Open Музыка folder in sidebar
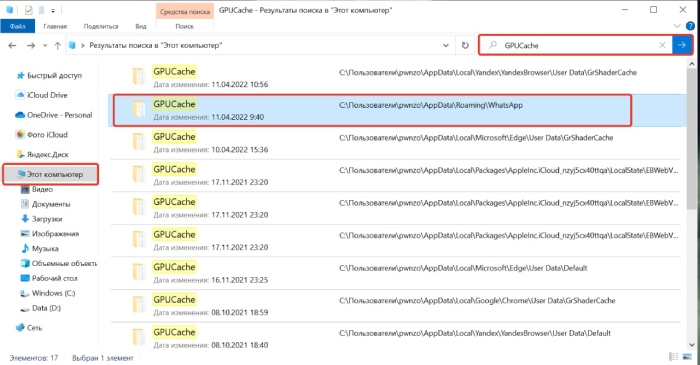This screenshot has height=365, width=700. 40,248
